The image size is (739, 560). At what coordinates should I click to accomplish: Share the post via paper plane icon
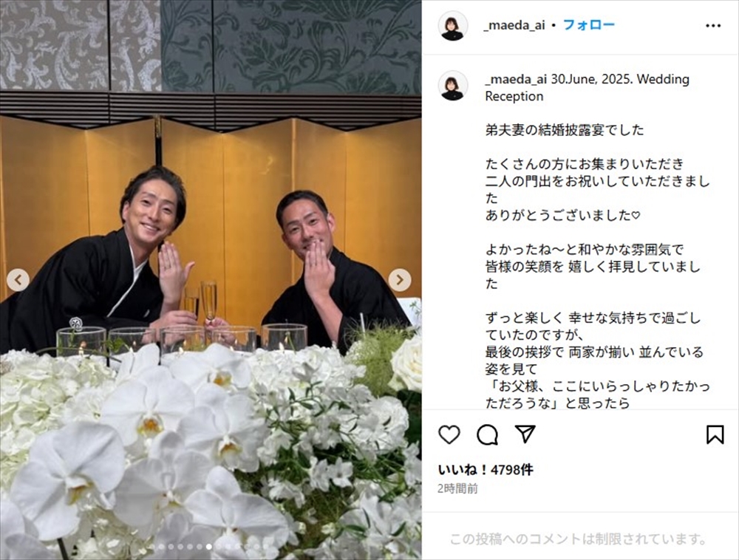pos(525,434)
